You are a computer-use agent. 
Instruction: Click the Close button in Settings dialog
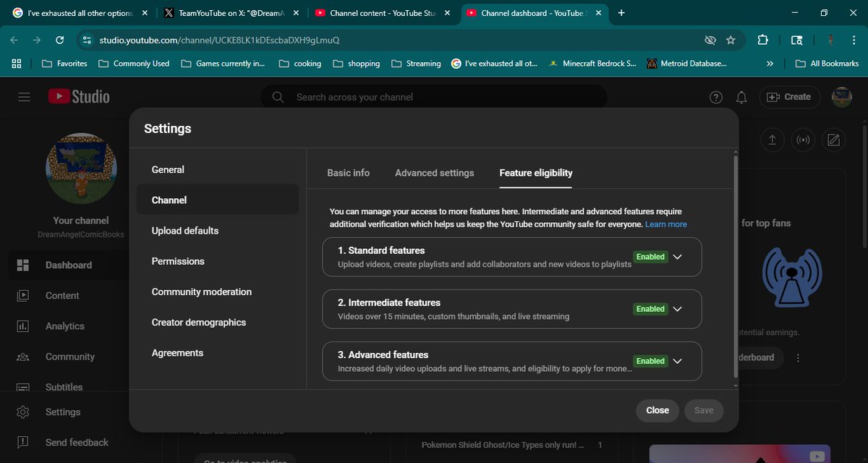[x=658, y=410]
